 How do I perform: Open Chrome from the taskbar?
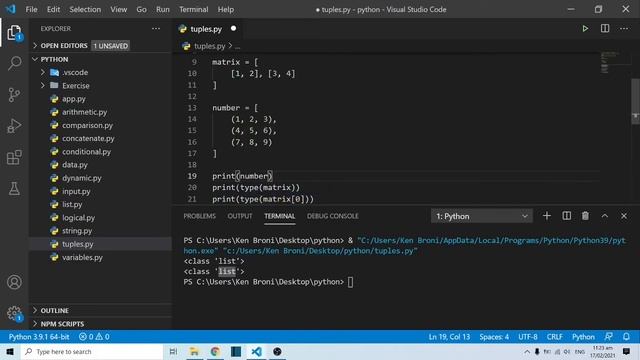[x=215, y=351]
